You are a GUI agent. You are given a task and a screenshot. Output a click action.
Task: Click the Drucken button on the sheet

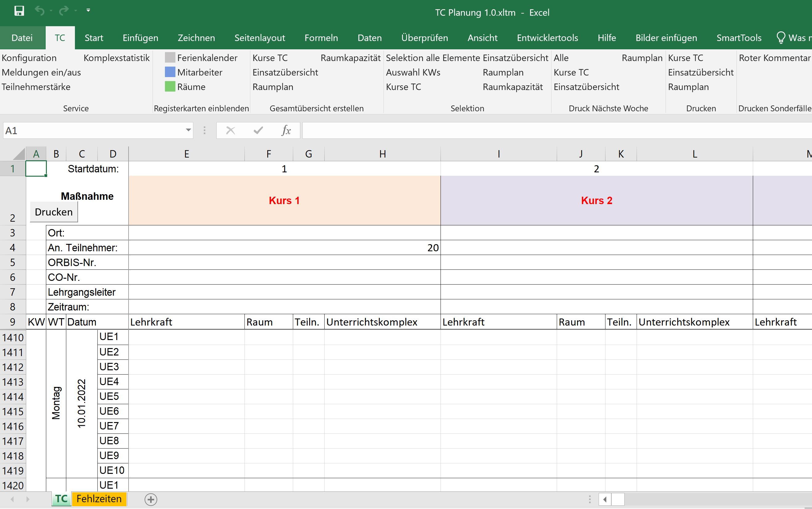pos(54,212)
